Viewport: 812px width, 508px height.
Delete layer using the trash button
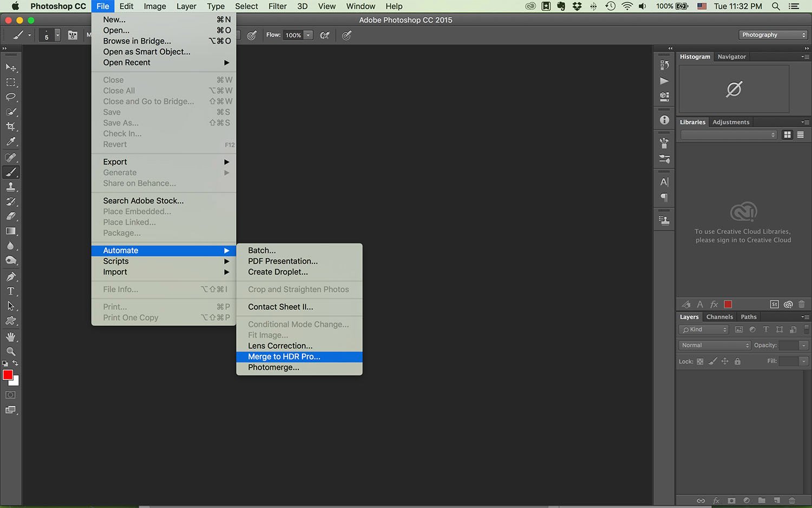(x=791, y=501)
